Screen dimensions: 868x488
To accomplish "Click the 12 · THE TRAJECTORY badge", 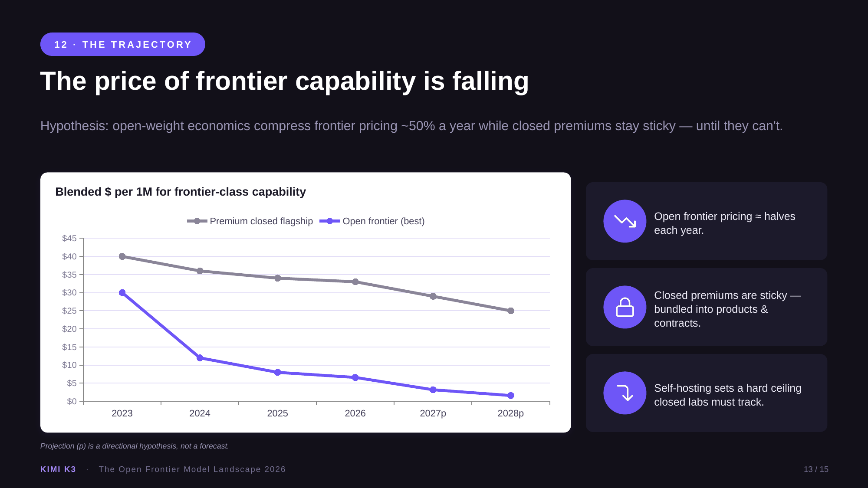I will (123, 44).
